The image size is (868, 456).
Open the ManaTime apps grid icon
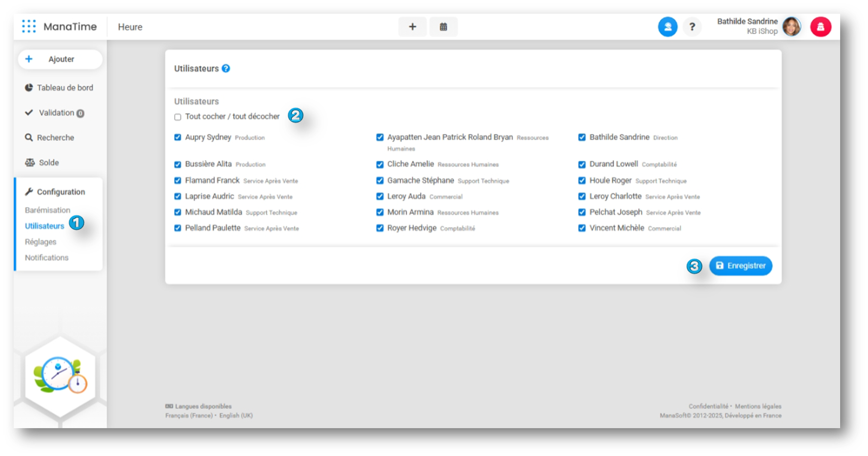tap(29, 27)
